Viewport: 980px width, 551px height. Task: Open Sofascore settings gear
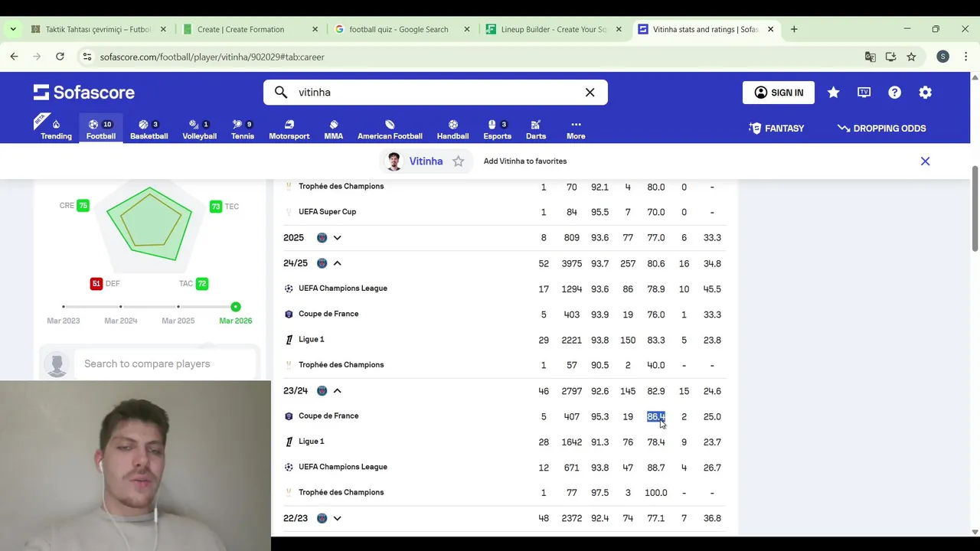[x=926, y=93]
